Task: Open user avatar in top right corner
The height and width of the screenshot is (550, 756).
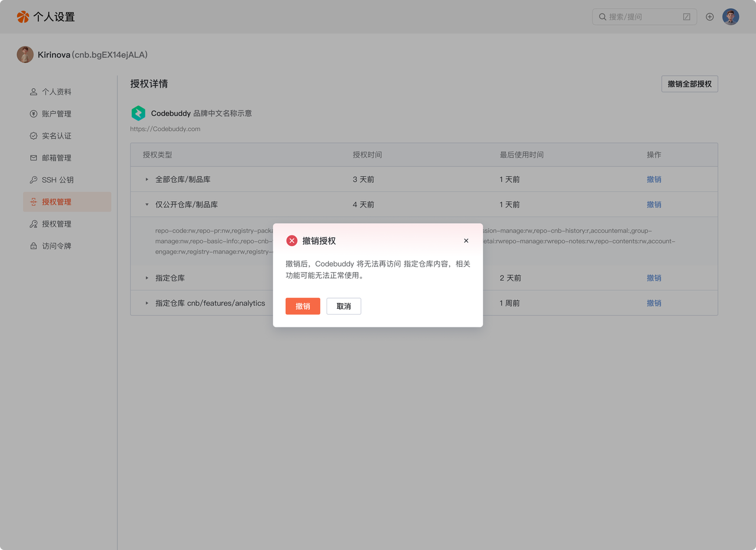Action: click(x=731, y=17)
